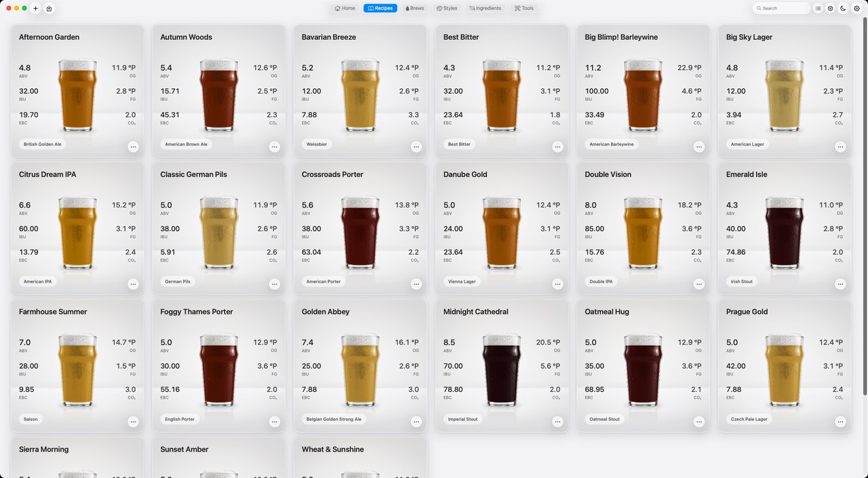Switch to list view layout
The image size is (868, 478).
818,8
